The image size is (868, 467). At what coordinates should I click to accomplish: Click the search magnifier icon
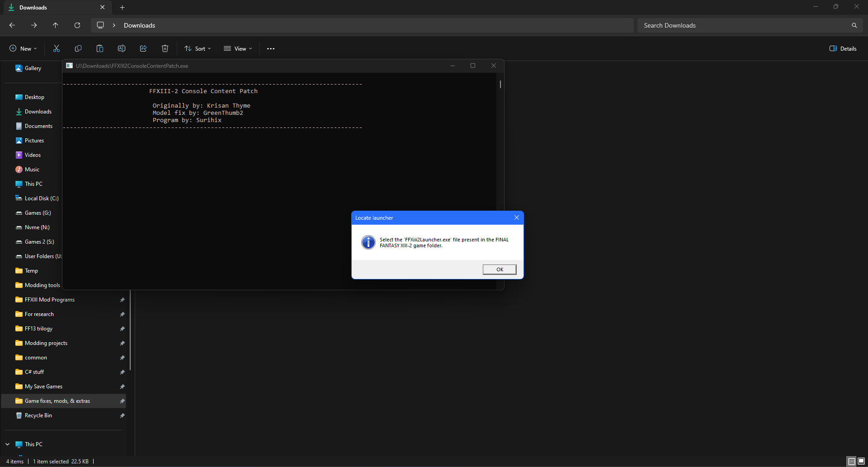click(x=854, y=25)
